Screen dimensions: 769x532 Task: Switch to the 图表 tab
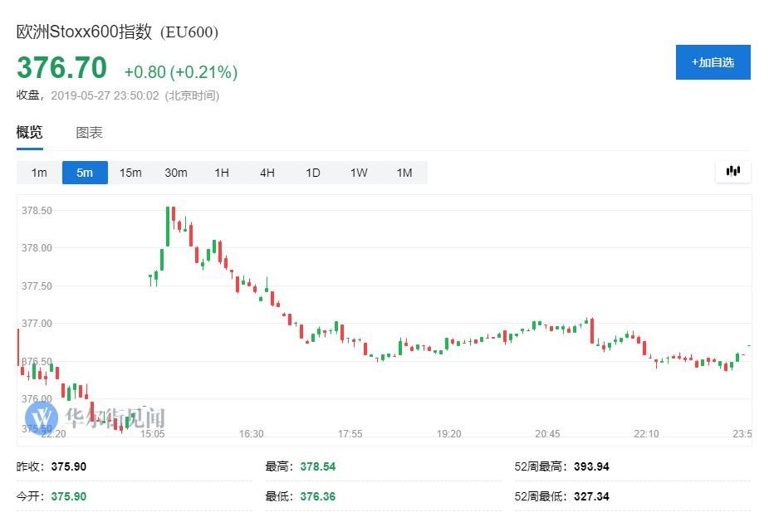pos(89,133)
